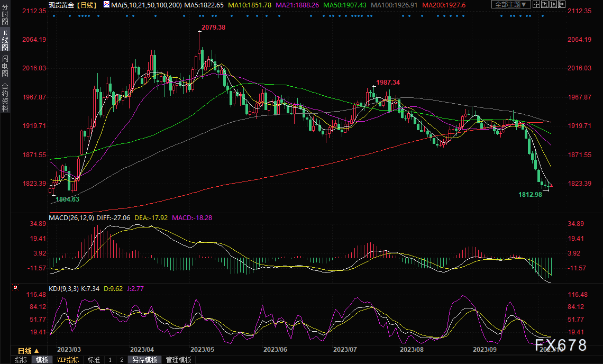Open the 全部主题 dropdown
Image resolution: width=603 pixels, height=364 pixels.
510,4
